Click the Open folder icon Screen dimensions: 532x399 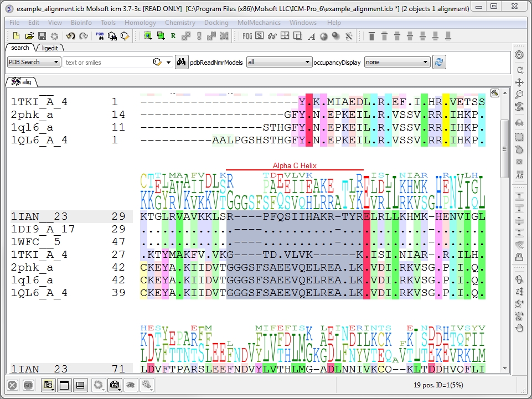tap(29, 36)
